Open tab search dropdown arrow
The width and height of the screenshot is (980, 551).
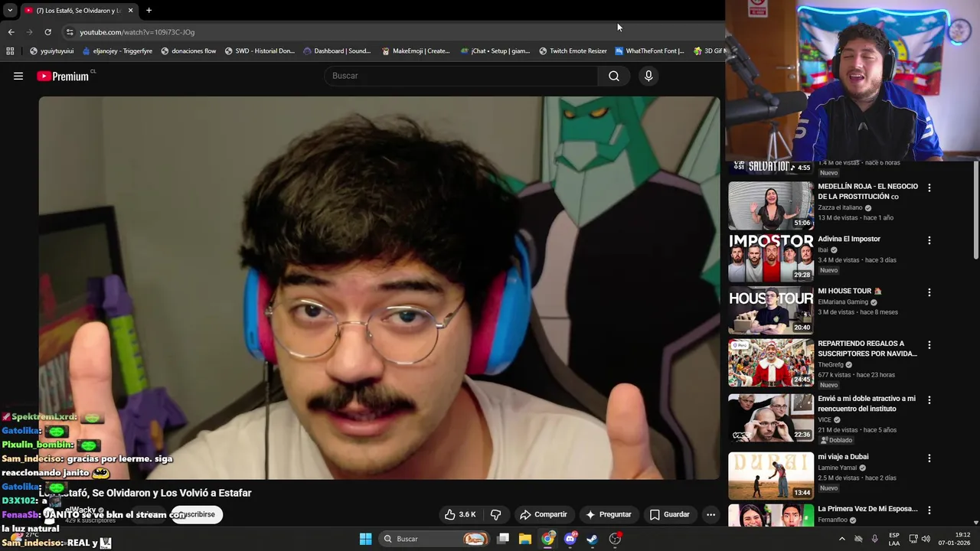10,11
